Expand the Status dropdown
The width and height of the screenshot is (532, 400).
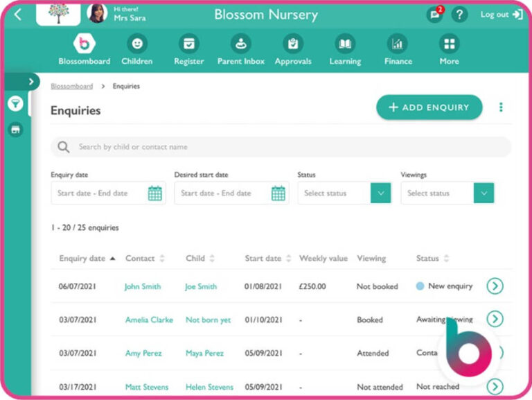click(x=380, y=193)
